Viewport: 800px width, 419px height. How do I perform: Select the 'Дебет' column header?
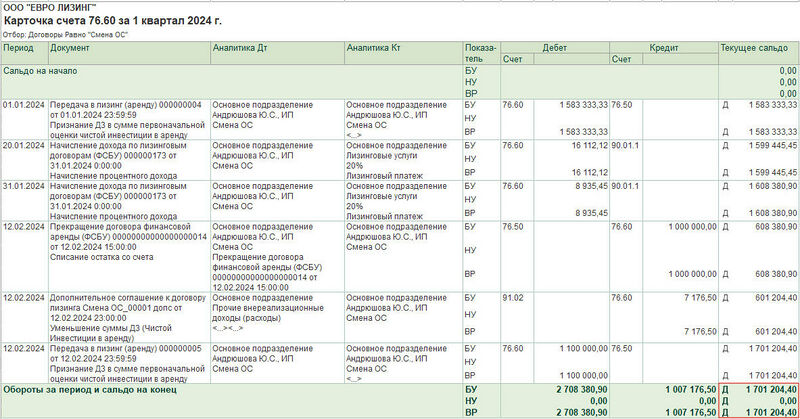point(554,47)
